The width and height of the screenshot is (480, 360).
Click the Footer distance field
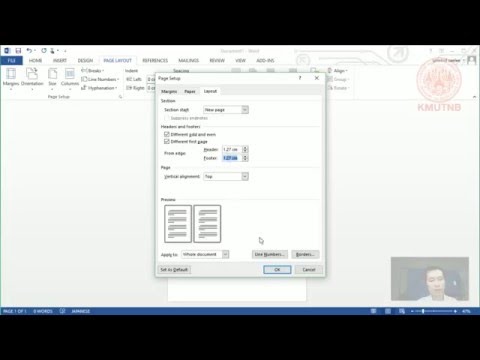coord(232,158)
